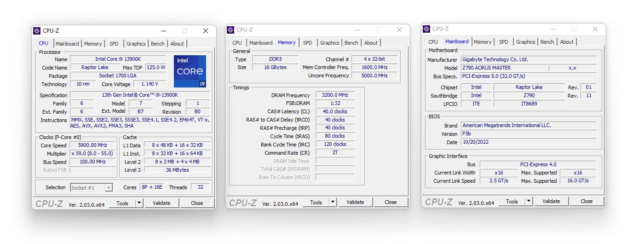Click the Max TDP 125.0 W value
Screen dimensions: 644x244
coord(156,68)
